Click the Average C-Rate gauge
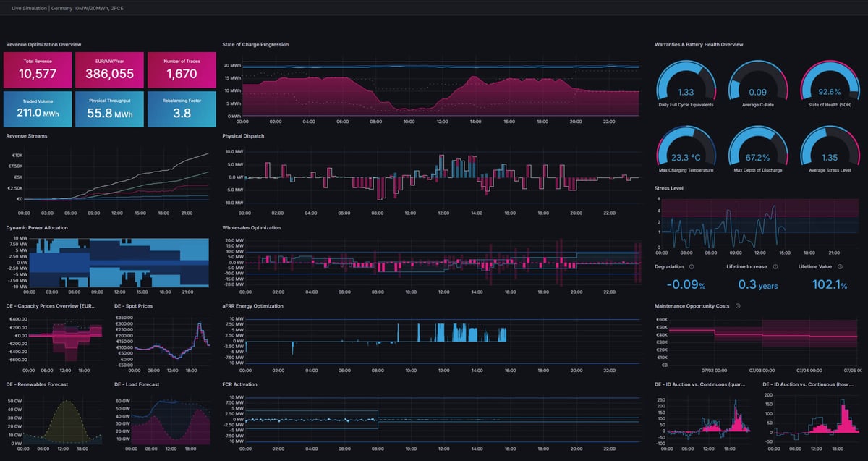 click(x=757, y=82)
